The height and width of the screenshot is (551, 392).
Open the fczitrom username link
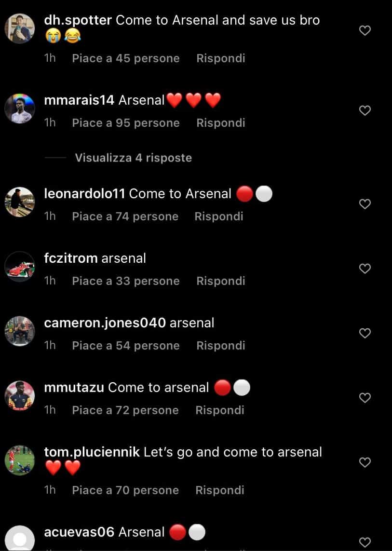tap(70, 258)
